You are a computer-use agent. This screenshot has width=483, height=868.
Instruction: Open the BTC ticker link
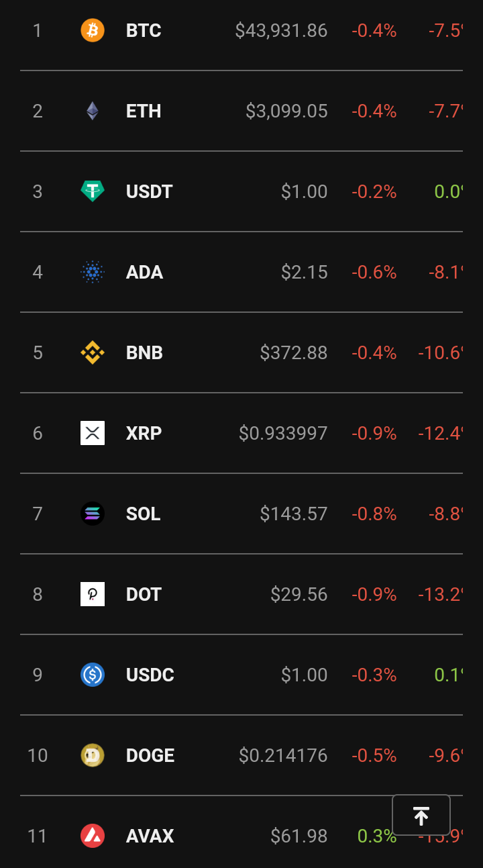(144, 30)
